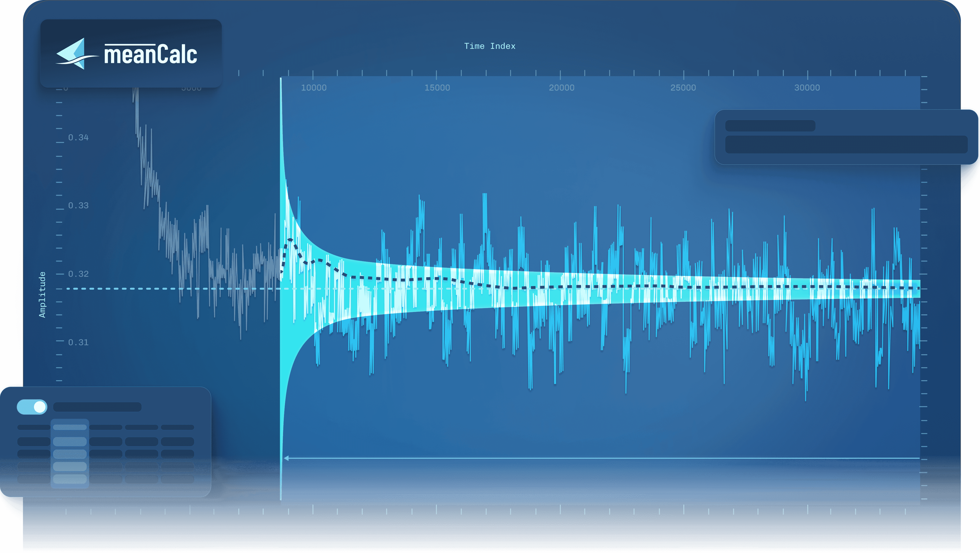Select the 10000 tick label

313,88
